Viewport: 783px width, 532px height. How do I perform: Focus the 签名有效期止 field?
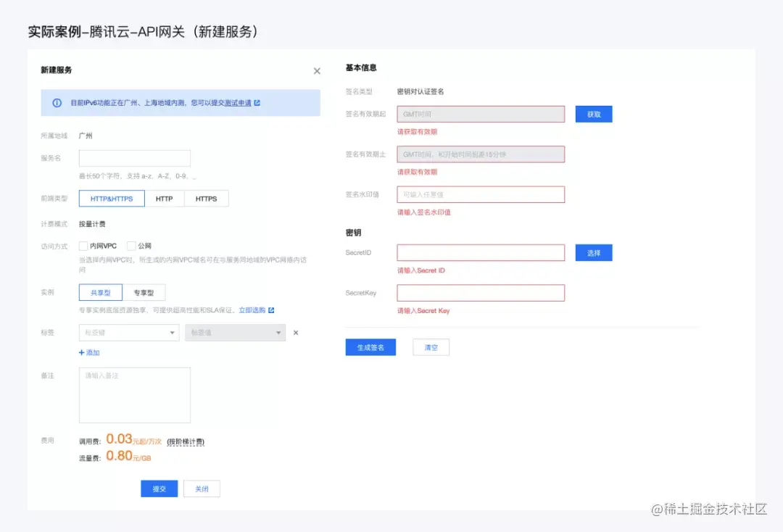click(481, 154)
